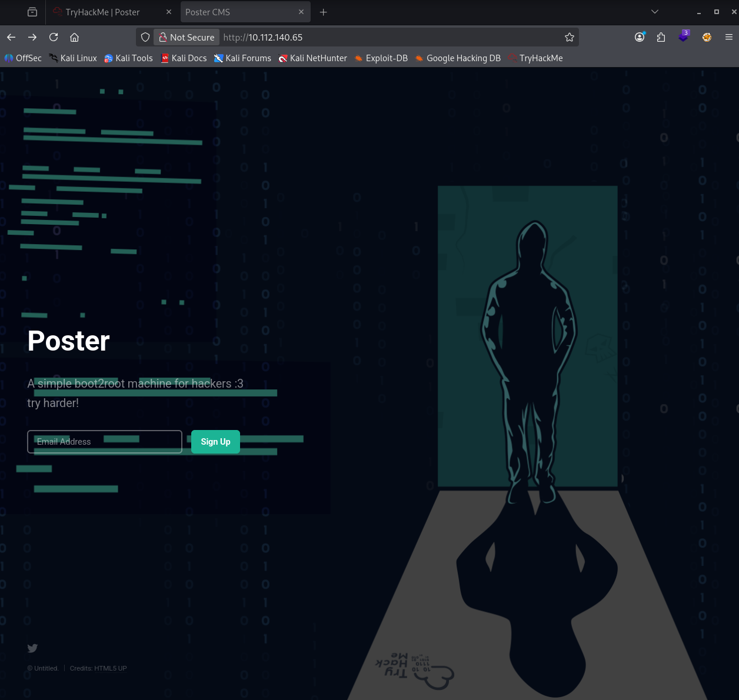Reload the current page
Screen dimensions: 739x700
pos(54,37)
